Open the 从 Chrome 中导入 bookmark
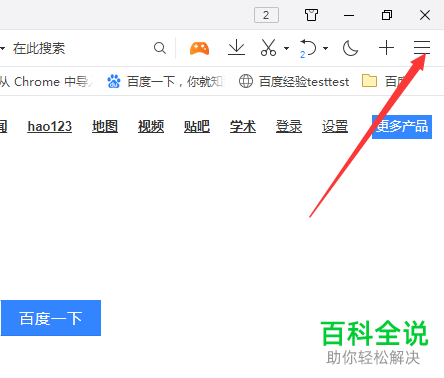This screenshot has height=378, width=444. [47, 82]
